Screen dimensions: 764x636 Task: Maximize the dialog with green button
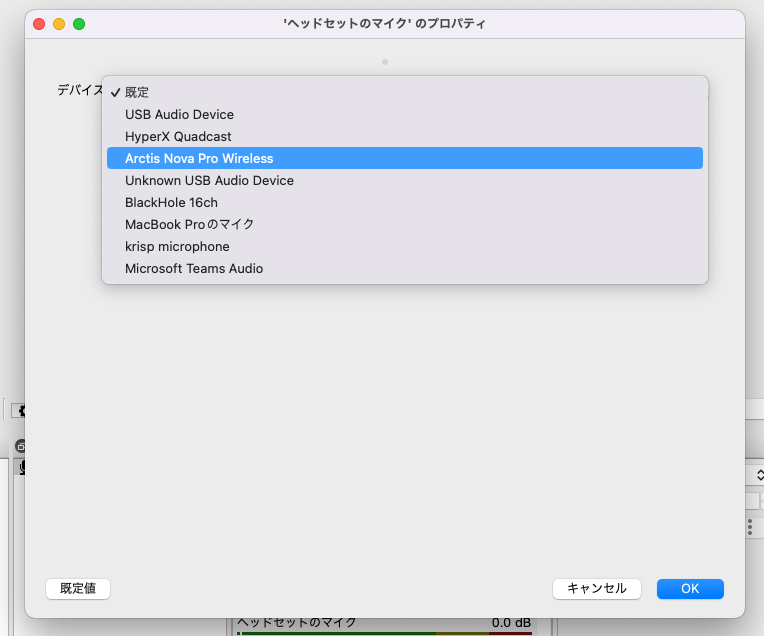[79, 24]
